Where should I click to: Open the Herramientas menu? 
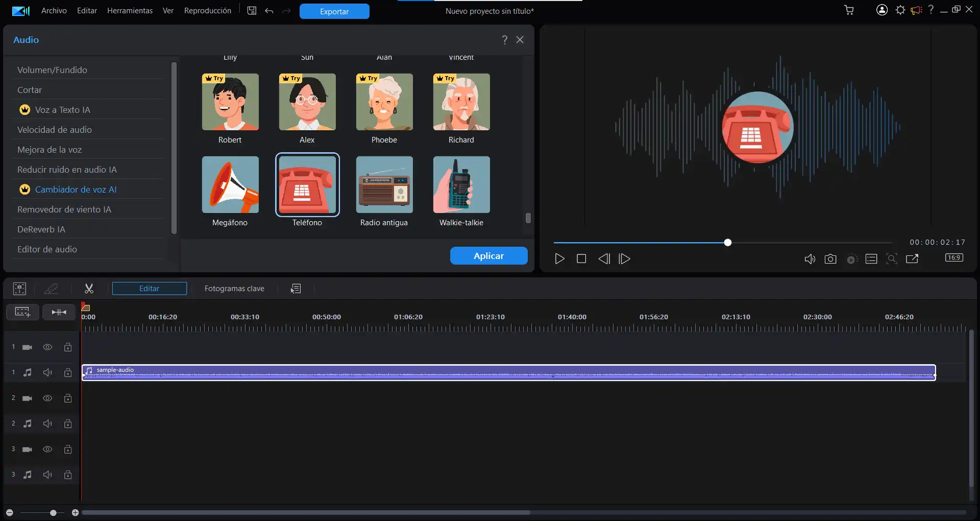pos(130,11)
